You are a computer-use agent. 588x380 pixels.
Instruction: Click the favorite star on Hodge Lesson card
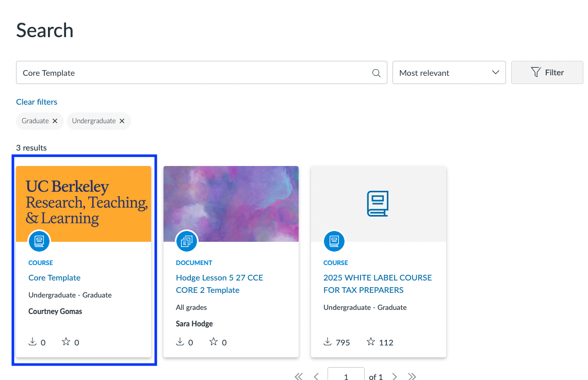214,342
